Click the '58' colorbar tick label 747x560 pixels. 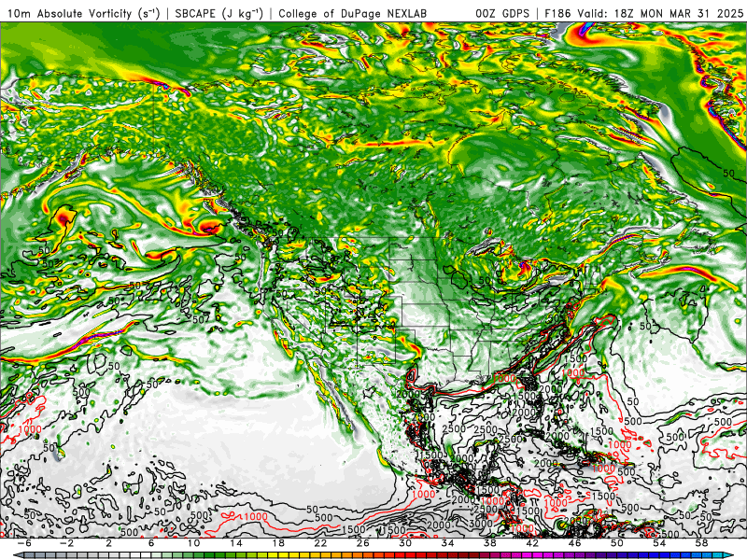[701, 543]
